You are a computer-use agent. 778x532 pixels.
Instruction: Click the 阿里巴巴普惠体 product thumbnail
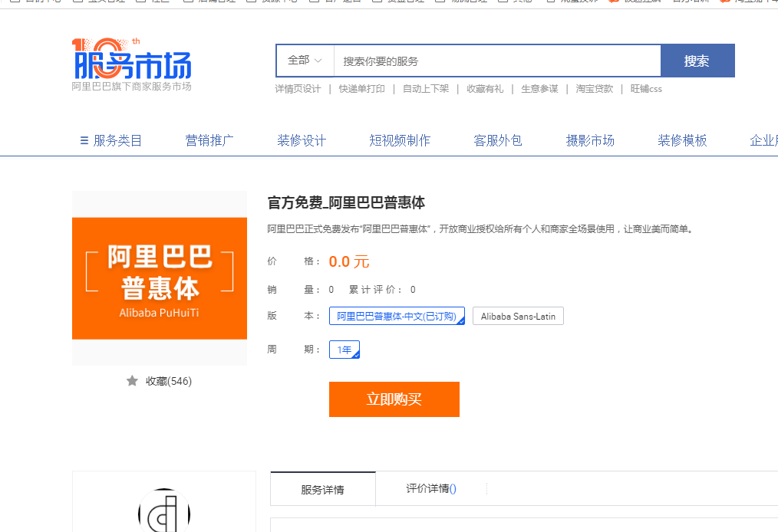[x=160, y=278]
